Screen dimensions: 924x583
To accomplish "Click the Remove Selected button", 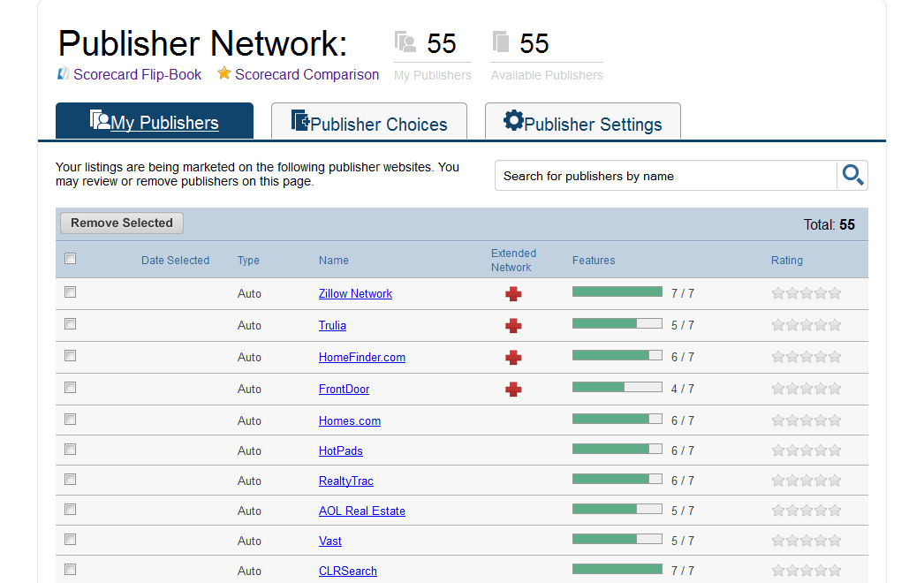I will (122, 223).
